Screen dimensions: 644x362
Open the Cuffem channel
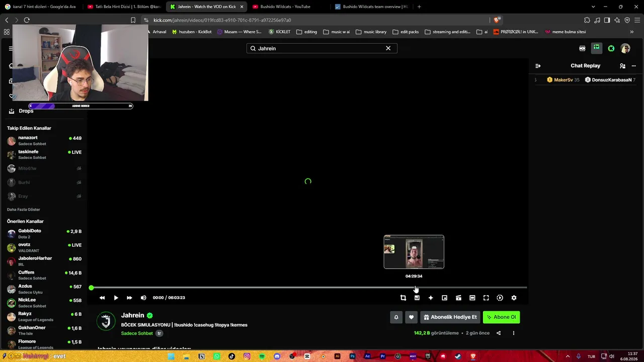point(44,275)
